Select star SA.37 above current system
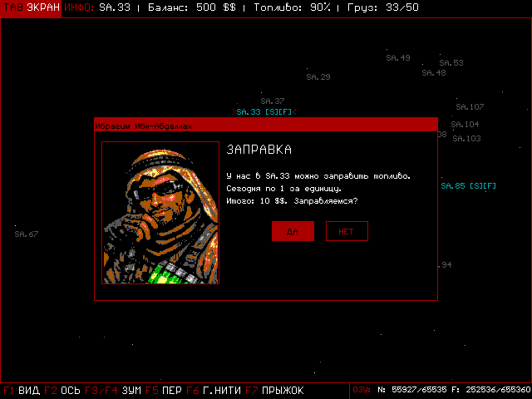This screenshot has width=532, height=399. point(273,101)
